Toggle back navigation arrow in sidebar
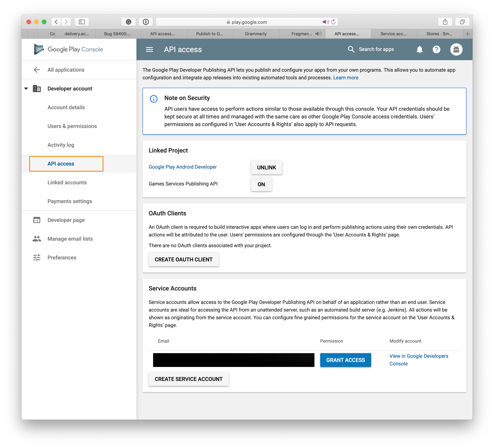The width and height of the screenshot is (494, 448). 37,70
